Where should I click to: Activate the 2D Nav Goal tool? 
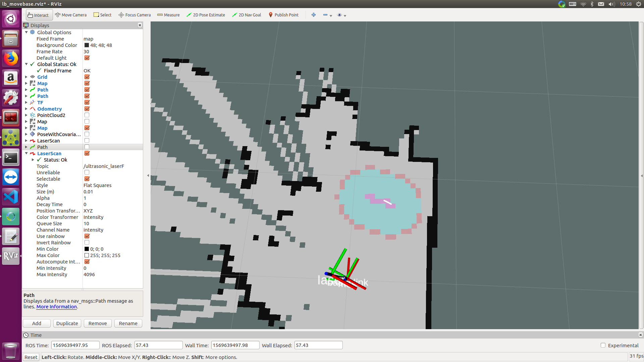(x=247, y=15)
